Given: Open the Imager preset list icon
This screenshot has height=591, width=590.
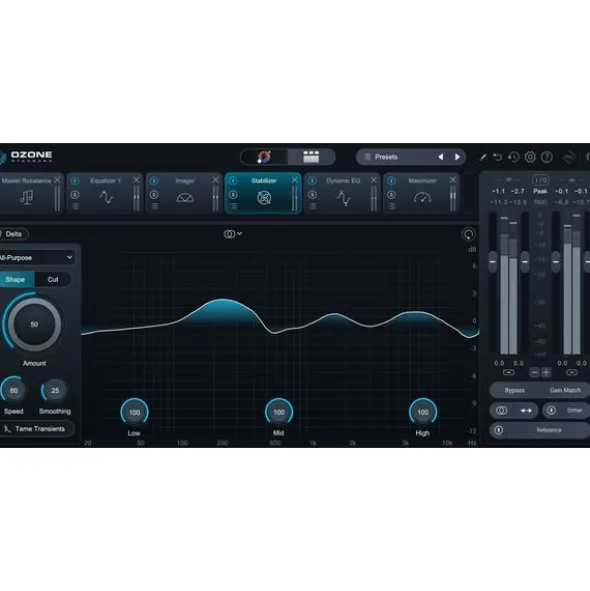Looking at the screenshot, I should tap(155, 206).
